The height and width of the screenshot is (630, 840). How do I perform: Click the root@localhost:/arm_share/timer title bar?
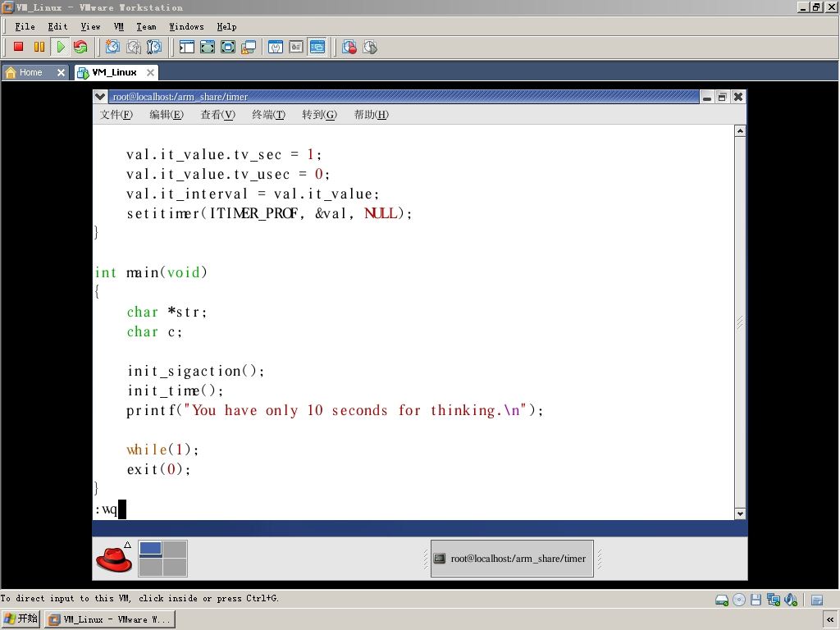coord(404,97)
